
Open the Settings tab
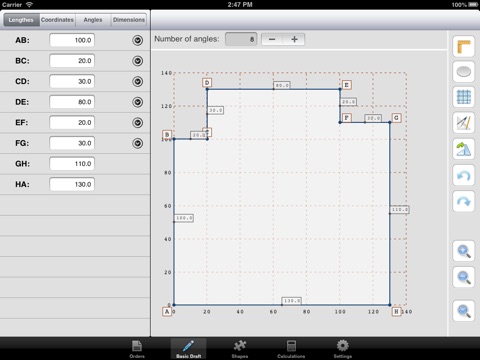(343, 349)
